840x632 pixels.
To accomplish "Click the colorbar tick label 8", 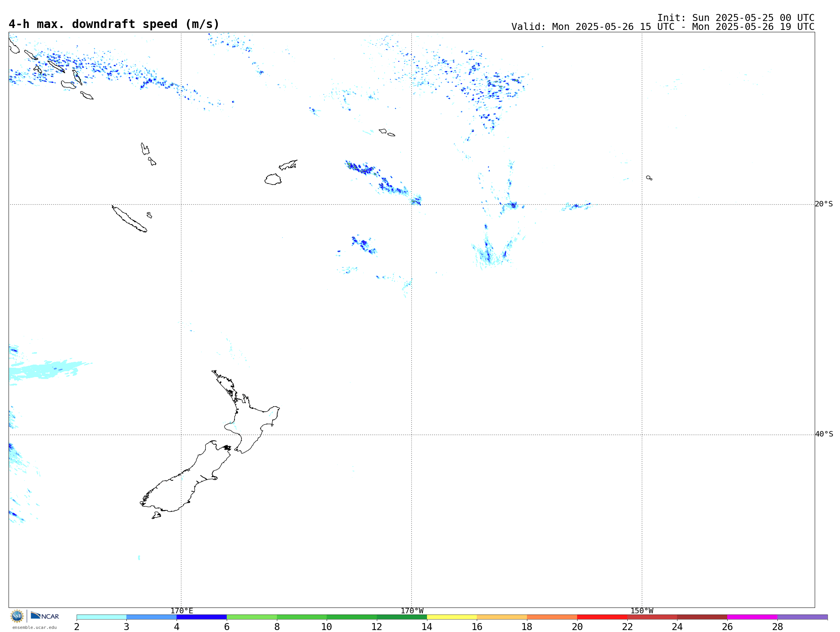I will click(x=277, y=627).
